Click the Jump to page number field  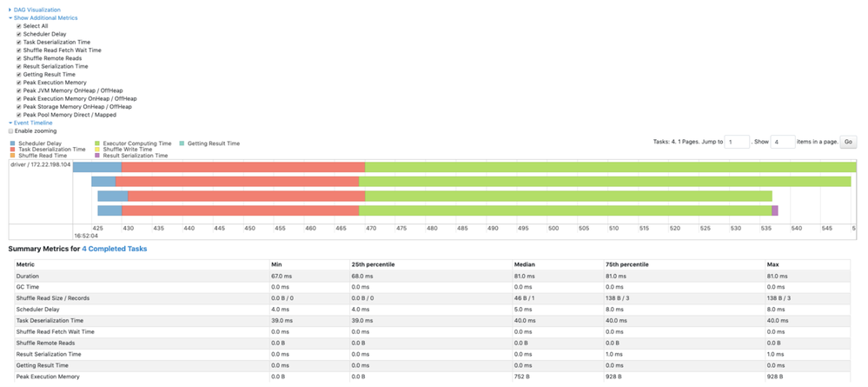tap(737, 142)
